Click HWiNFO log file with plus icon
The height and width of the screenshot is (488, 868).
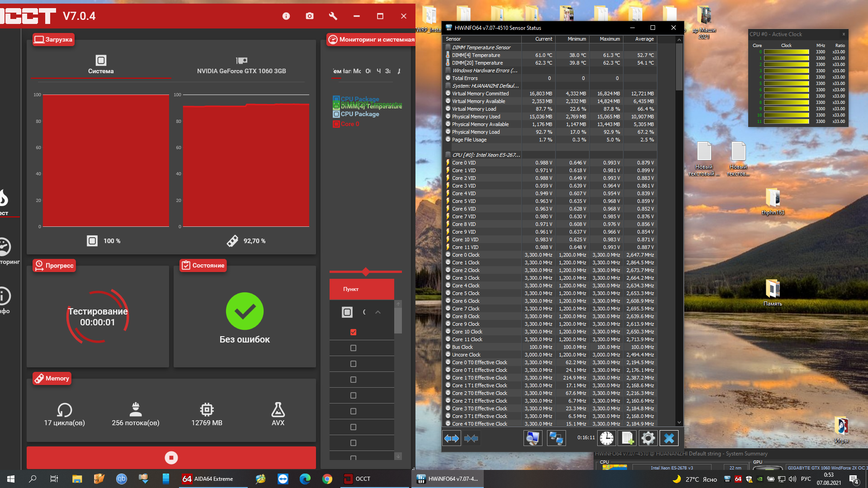627,438
